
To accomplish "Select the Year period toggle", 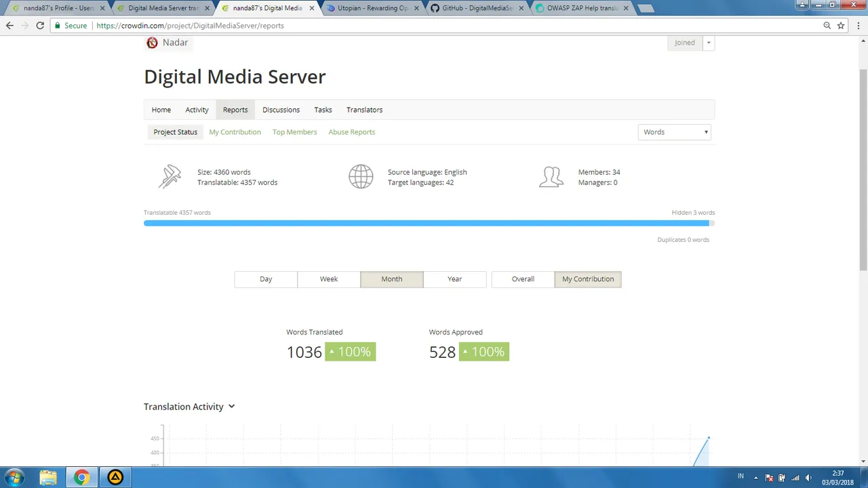I will [455, 279].
